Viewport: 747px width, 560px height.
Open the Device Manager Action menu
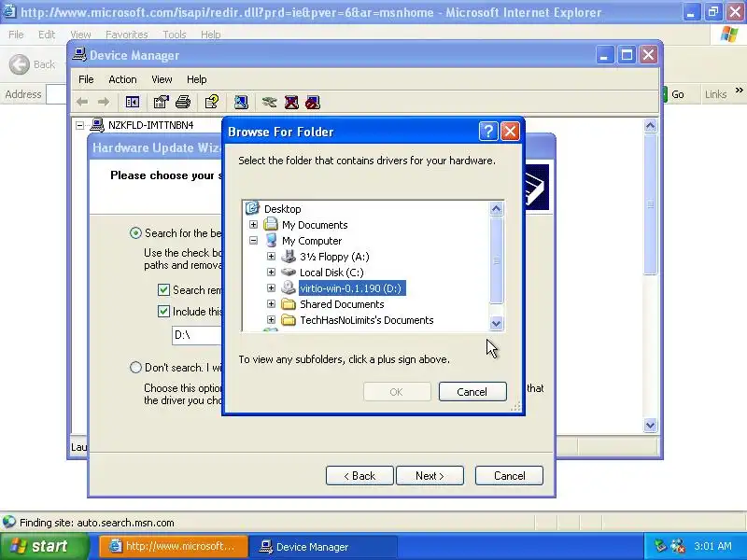tap(122, 79)
